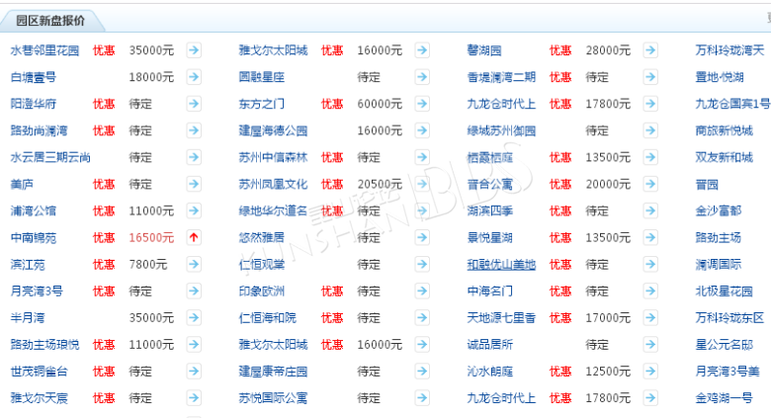771x418 pixels.
Task: Open the 白塘壹号 property link
Action: (33, 77)
